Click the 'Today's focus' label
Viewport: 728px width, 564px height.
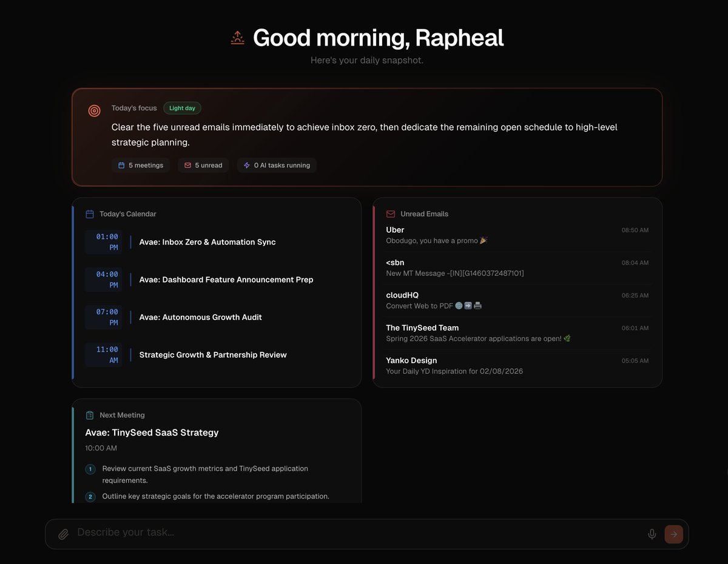(x=134, y=108)
